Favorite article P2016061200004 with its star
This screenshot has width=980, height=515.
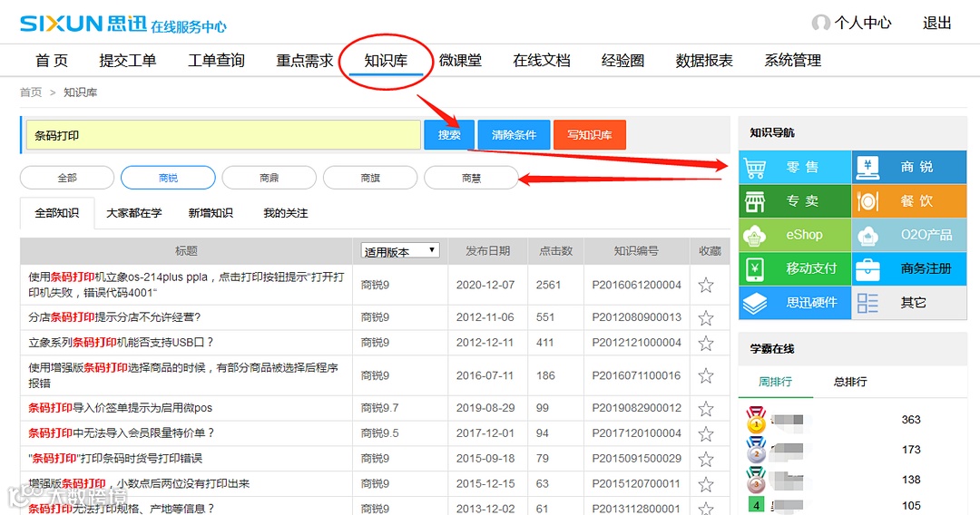[x=706, y=286]
